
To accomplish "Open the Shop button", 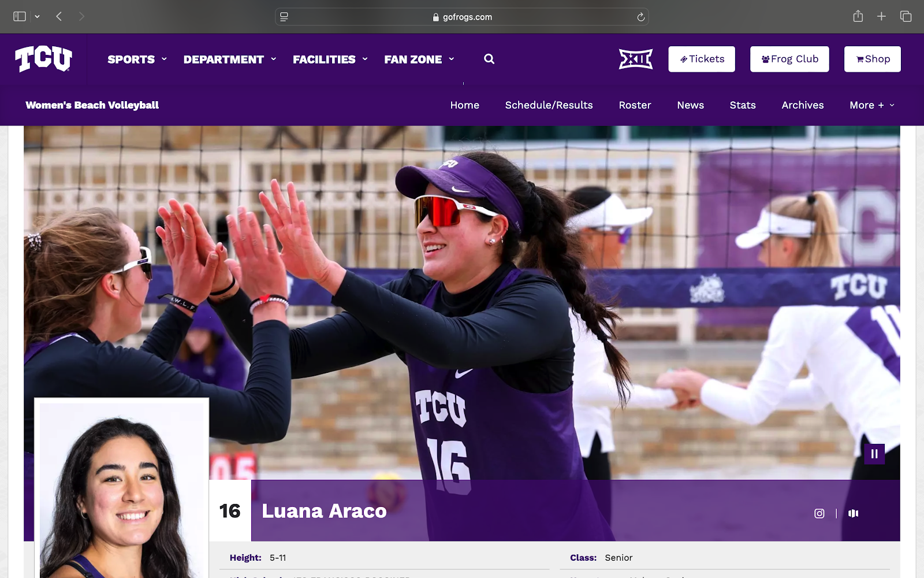I will click(x=873, y=59).
